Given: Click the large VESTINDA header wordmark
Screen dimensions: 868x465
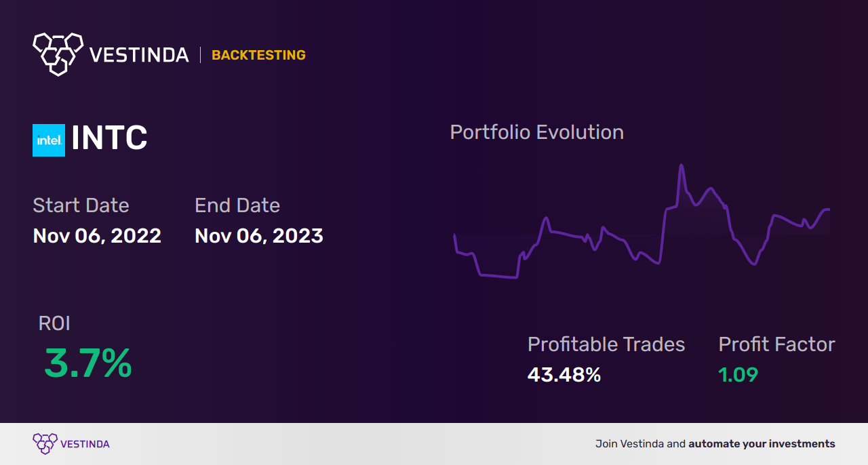Looking at the screenshot, I should click(139, 55).
